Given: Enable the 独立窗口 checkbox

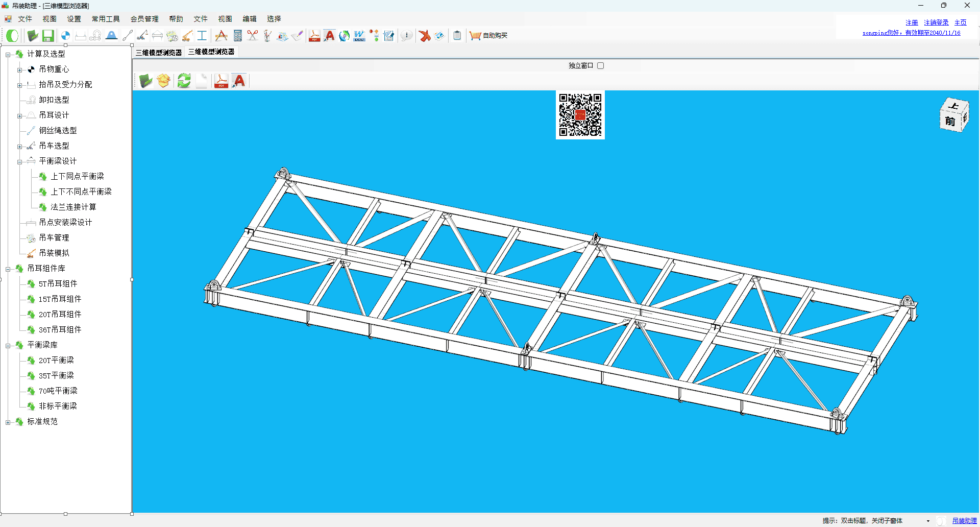Looking at the screenshot, I should [x=600, y=66].
